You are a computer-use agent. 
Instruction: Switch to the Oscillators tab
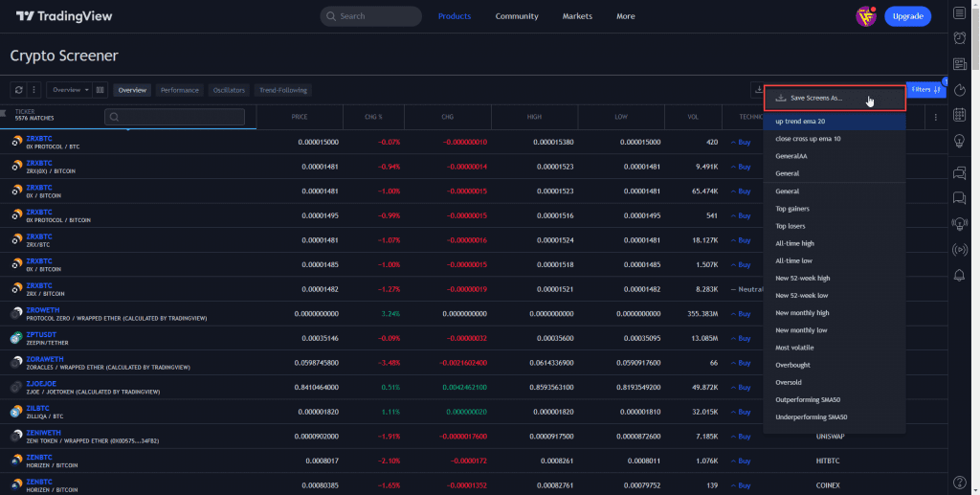(x=229, y=90)
